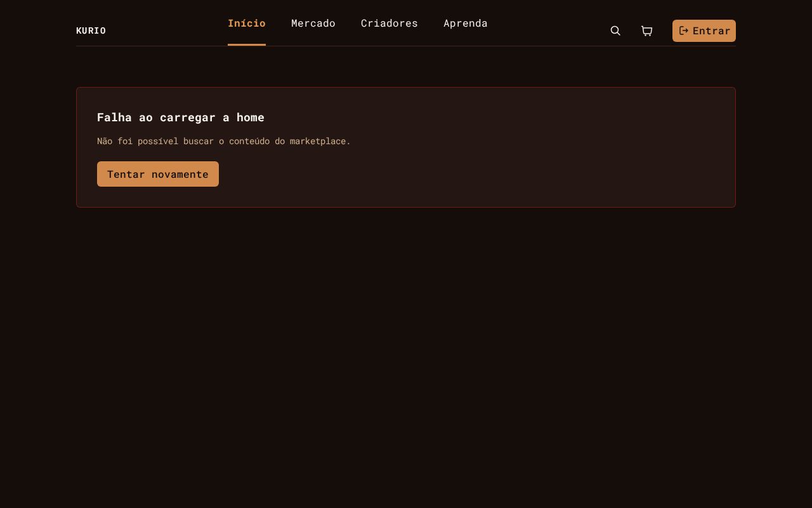Click the KURIO logo

pos(91,30)
